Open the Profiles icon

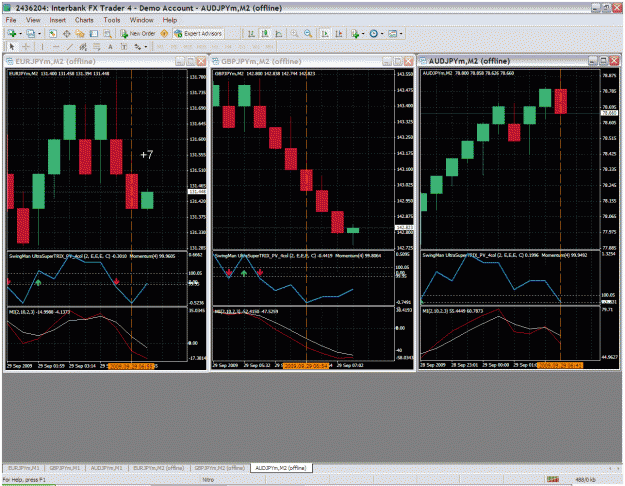pos(30,34)
